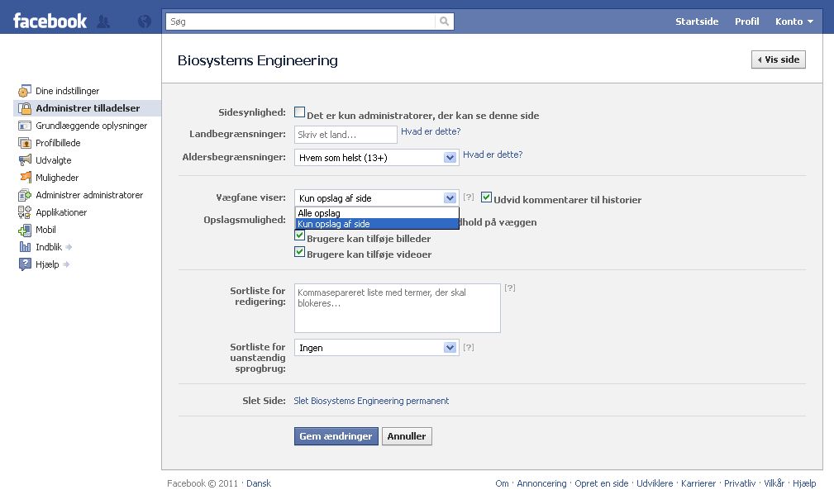This screenshot has width=834, height=504.
Task: Click Annuller button
Action: [407, 436]
